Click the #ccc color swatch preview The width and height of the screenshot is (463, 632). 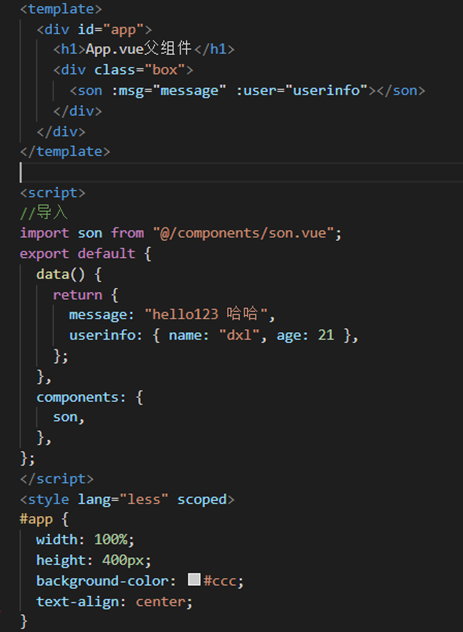point(194,579)
